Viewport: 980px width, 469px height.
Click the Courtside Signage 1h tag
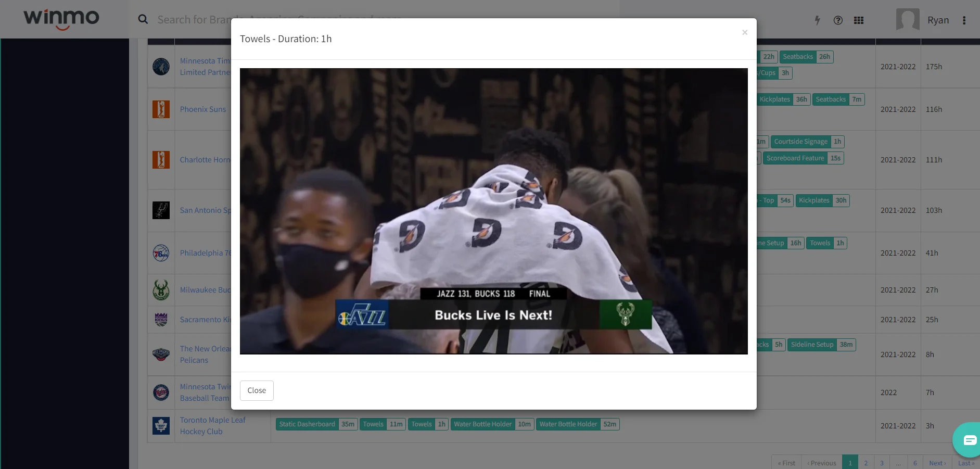click(807, 142)
